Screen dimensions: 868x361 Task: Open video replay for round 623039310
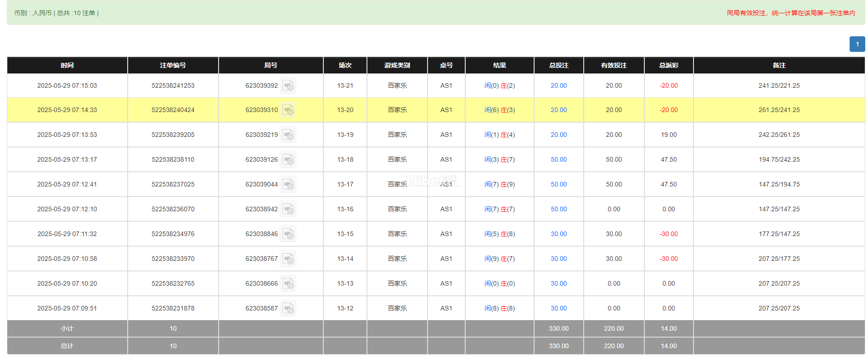pos(288,110)
